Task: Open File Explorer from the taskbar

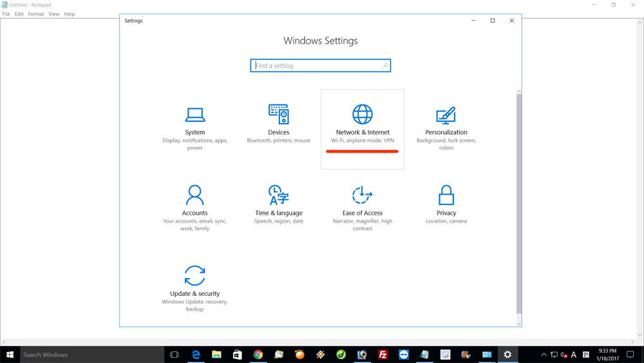Action: (x=216, y=355)
